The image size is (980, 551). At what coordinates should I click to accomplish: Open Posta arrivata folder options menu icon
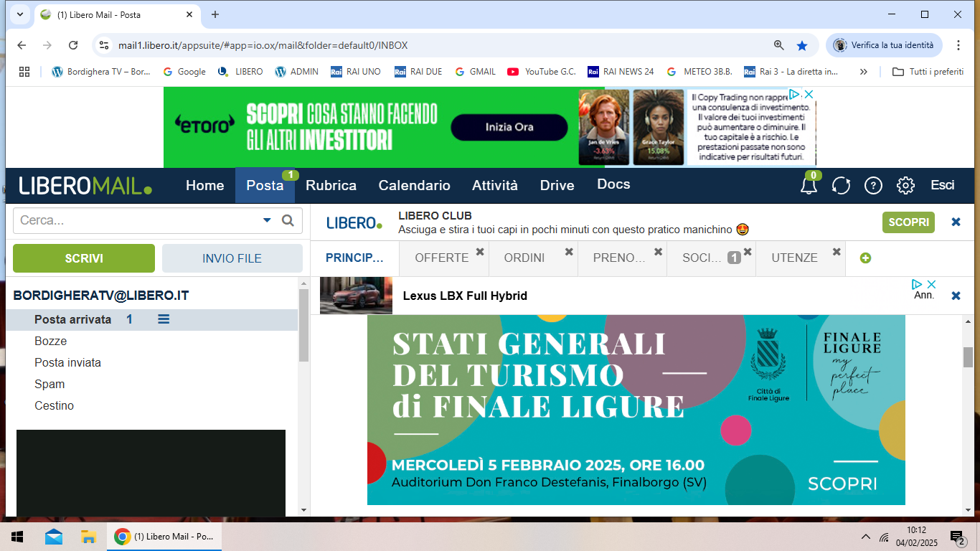point(164,319)
